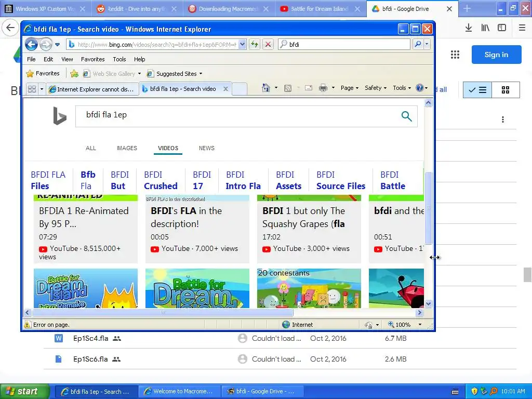Select the Internet Explorer cannot display tab
This screenshot has height=399, width=532.
tap(92, 89)
